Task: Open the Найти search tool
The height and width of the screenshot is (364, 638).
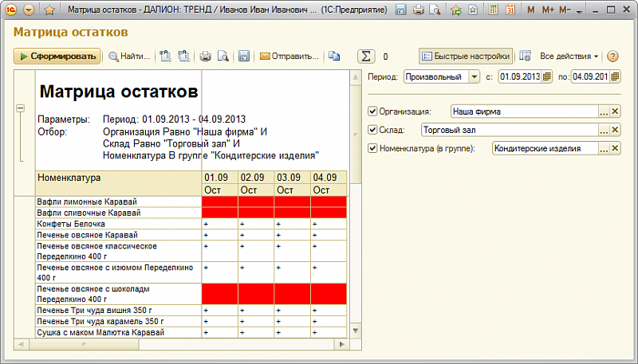Action: coord(129,57)
